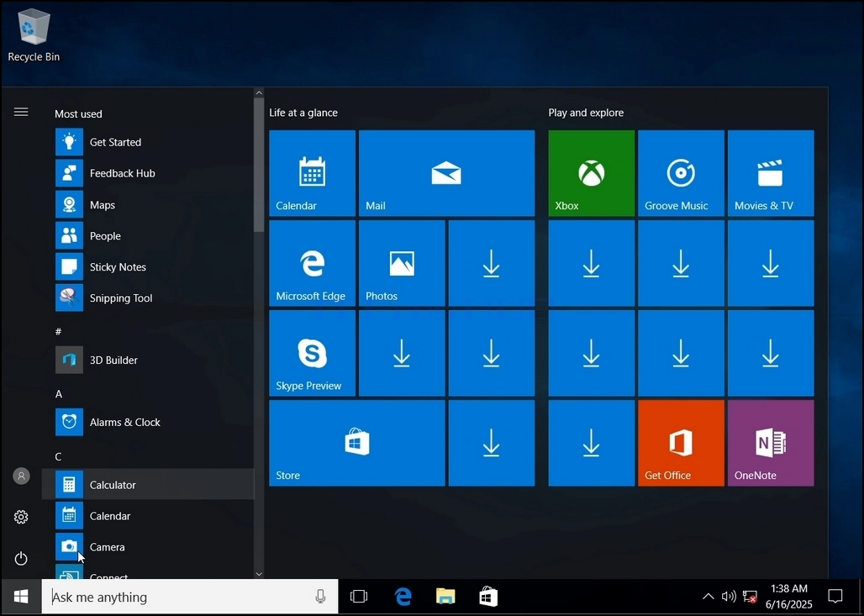Click the downloading tile below Groove Music

[681, 263]
